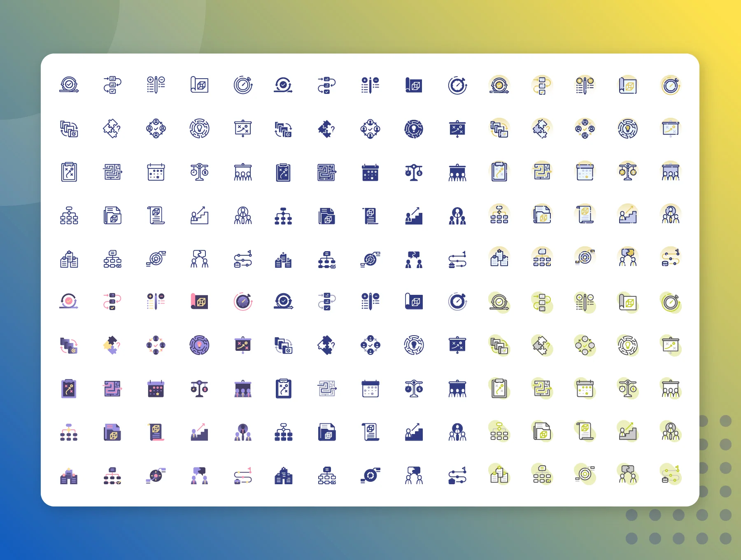Viewport: 741px width, 560px height.
Task: Click dark calendar with pink dots icon
Action: pos(156,389)
